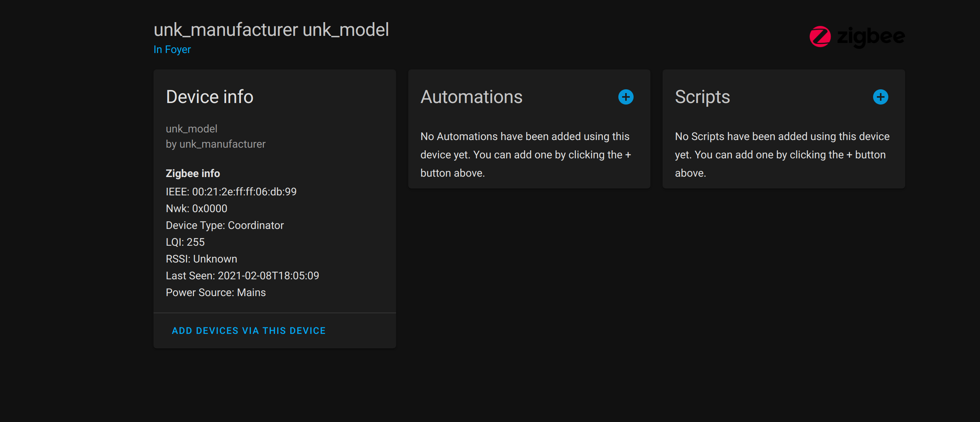
Task: Click the RSSI Unknown entry
Action: point(201,259)
